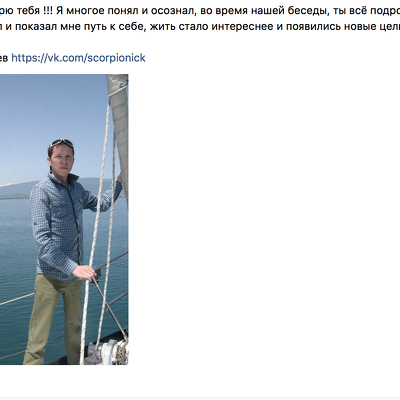Viewport: 400px width, 400px height.
Task: Click the second line starting 'и показал мне путь'
Action: (200, 26)
